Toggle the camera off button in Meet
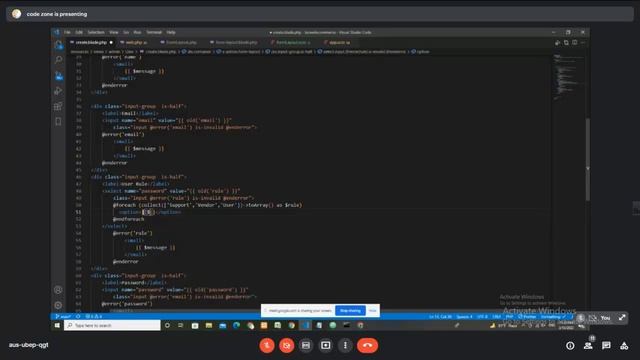The height and width of the screenshot is (360, 640). pos(287,345)
